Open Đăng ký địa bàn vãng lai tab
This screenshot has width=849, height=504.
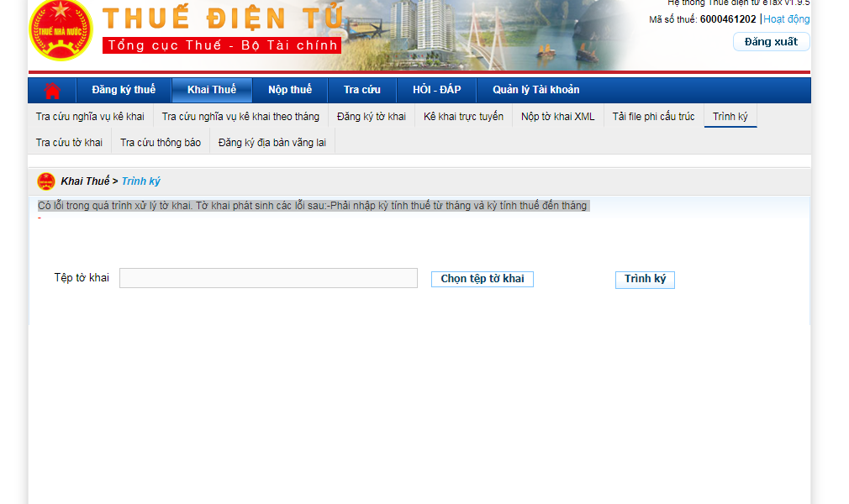click(x=272, y=142)
